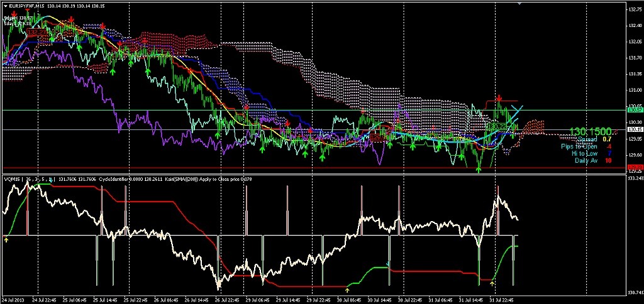Click the 130.741 indicator scale value
Viewport: 644px width, 304px height.
635,291
